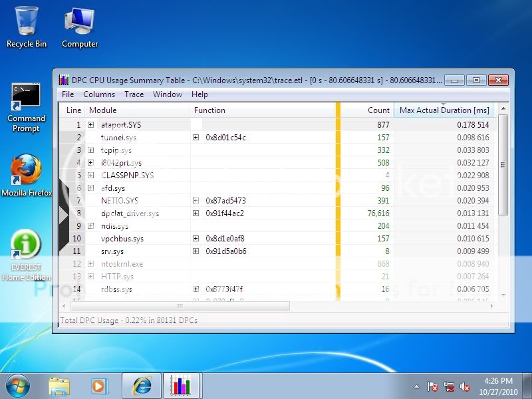Expand the afd.sys module row
This screenshot has width=532, height=399.
pyautogui.click(x=90, y=188)
